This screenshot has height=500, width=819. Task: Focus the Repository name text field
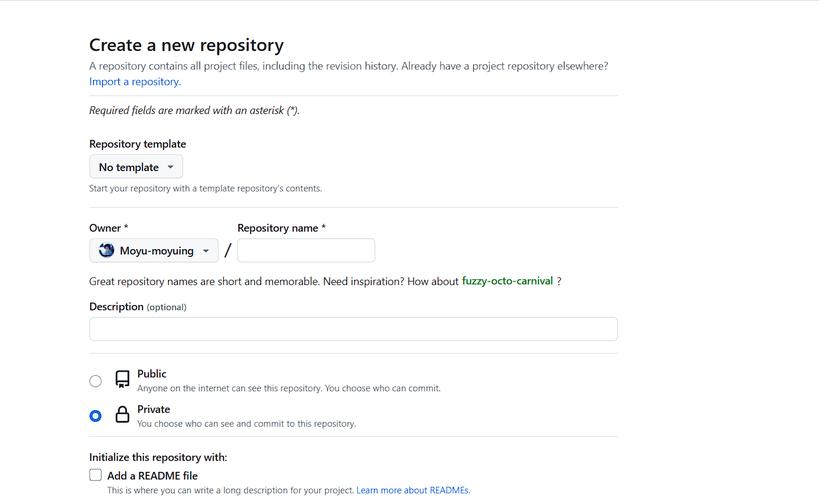pos(306,250)
